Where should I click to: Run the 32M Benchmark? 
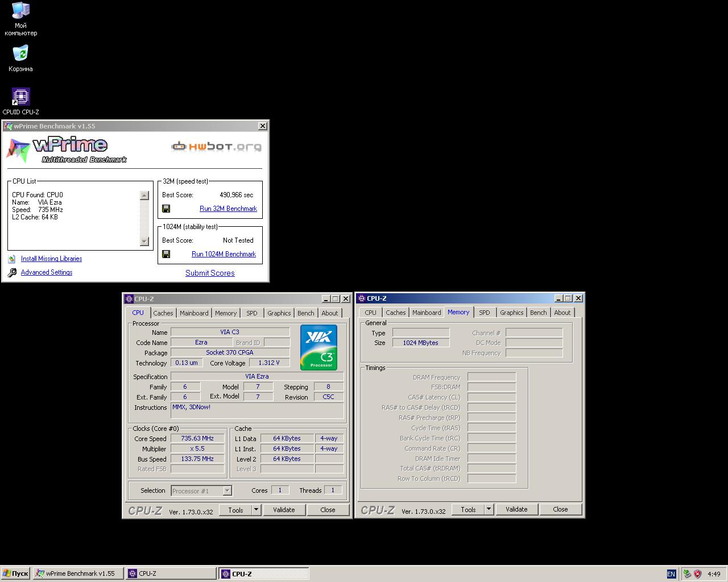pyautogui.click(x=228, y=209)
